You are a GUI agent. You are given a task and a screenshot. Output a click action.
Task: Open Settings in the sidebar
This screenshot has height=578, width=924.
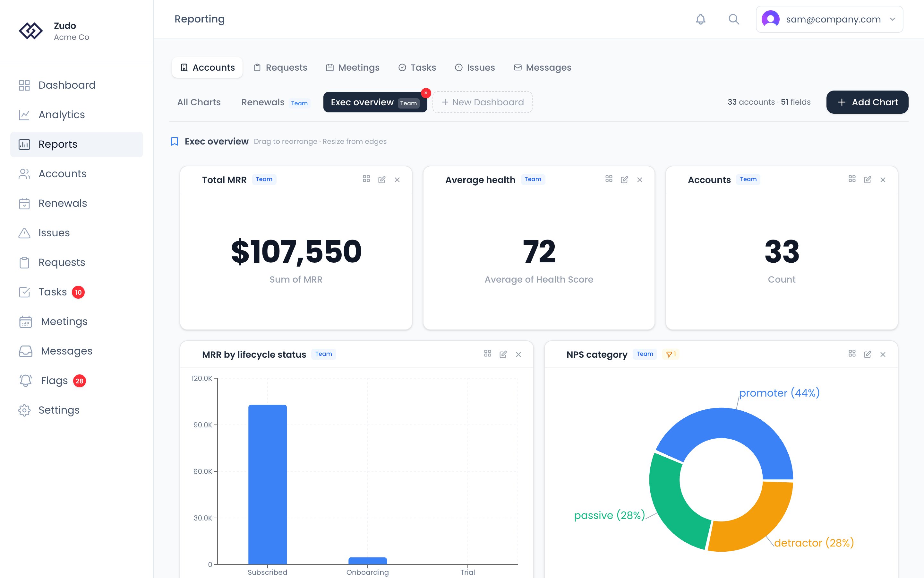(77, 410)
